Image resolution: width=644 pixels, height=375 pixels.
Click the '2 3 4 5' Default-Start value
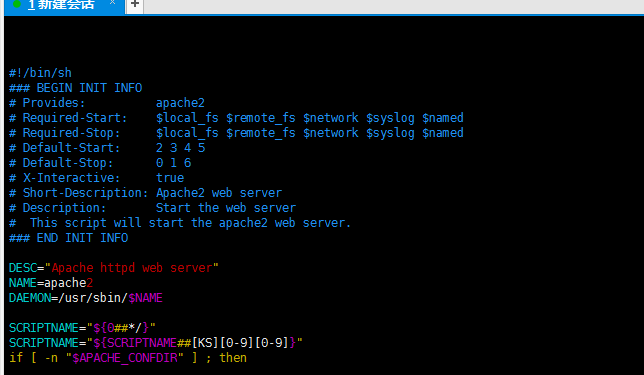(x=180, y=148)
